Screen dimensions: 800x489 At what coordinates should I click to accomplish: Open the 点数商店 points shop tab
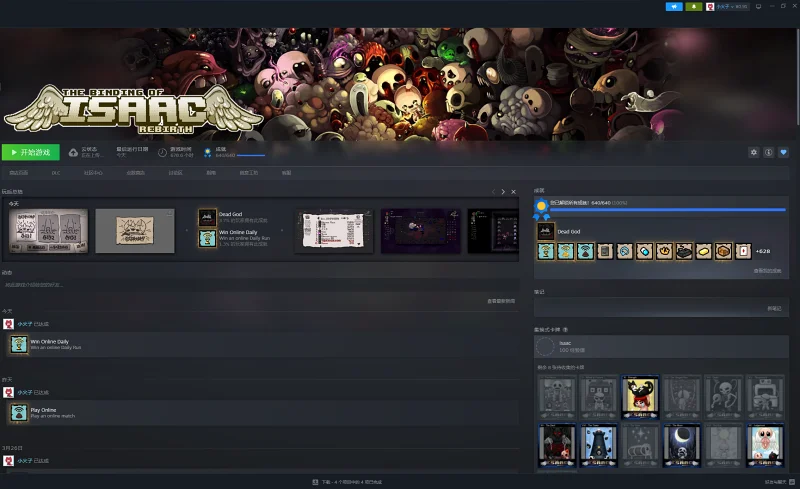coord(135,173)
